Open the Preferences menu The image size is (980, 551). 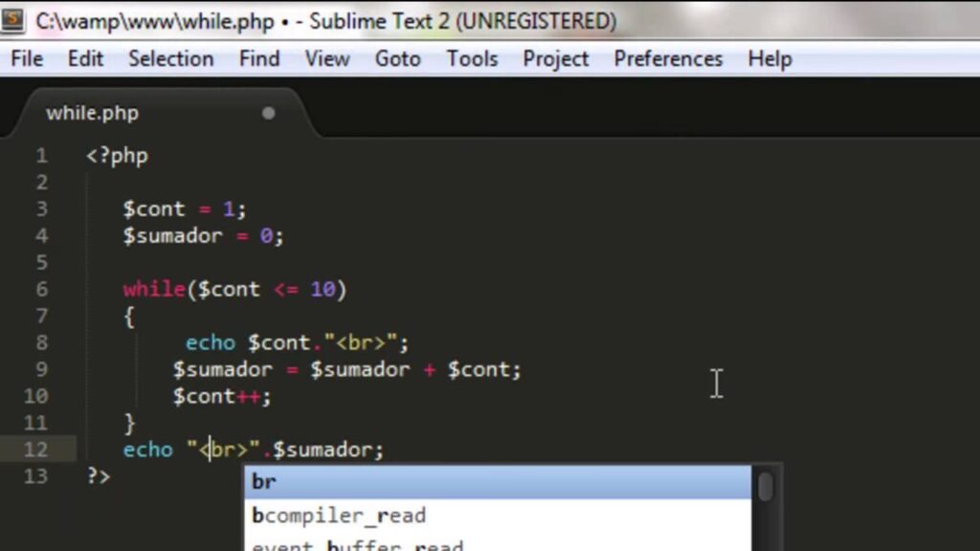click(x=668, y=59)
